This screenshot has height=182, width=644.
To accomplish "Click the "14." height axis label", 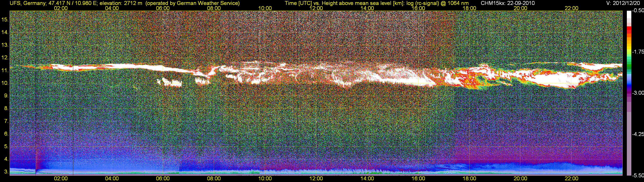I will pos(5,32).
